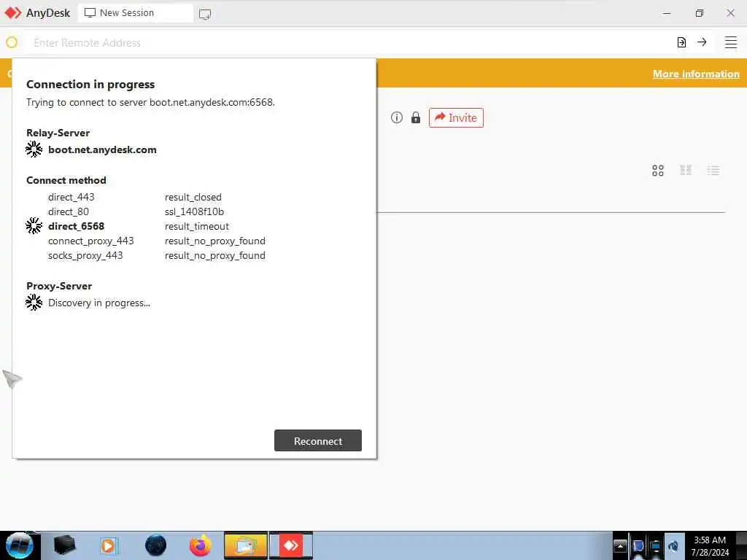Show hidden system tray icons
The width and height of the screenshot is (747, 560).
(x=620, y=545)
